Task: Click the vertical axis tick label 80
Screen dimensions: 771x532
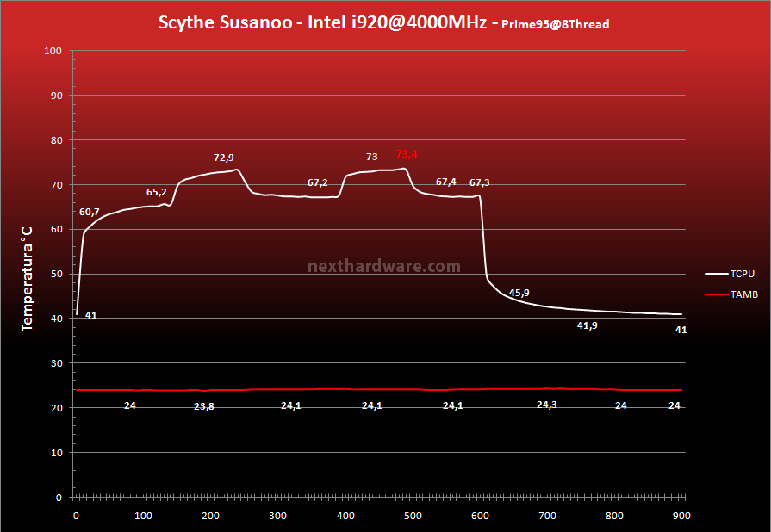Action: [x=57, y=140]
